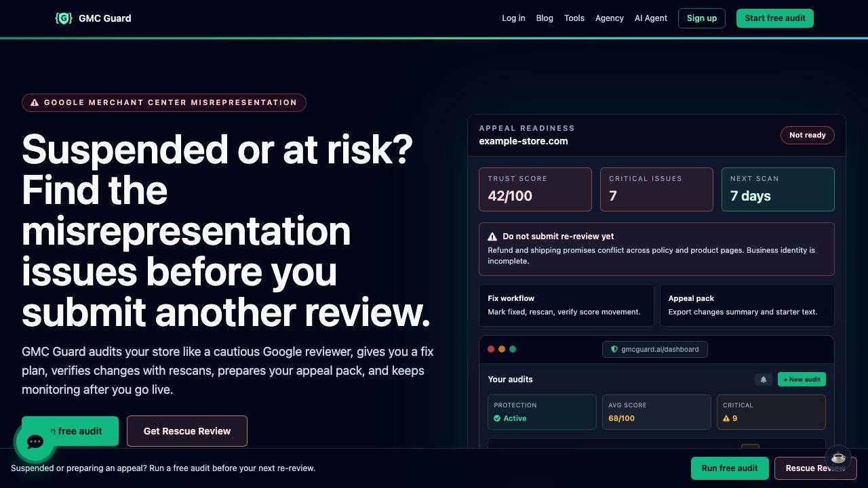Click the notification bell in Your audits
The image size is (868, 488).
[x=764, y=380]
